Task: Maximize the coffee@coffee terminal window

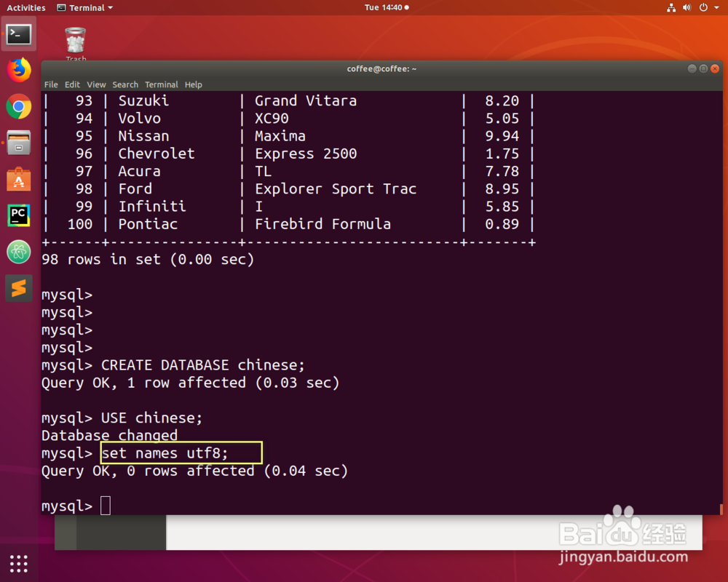Action: tap(703, 68)
